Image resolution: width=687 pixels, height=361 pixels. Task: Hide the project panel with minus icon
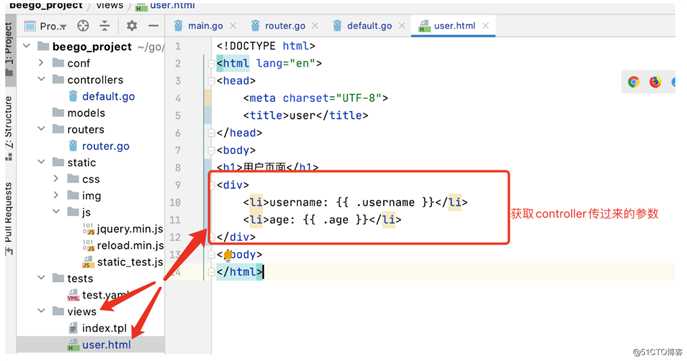[x=153, y=26]
